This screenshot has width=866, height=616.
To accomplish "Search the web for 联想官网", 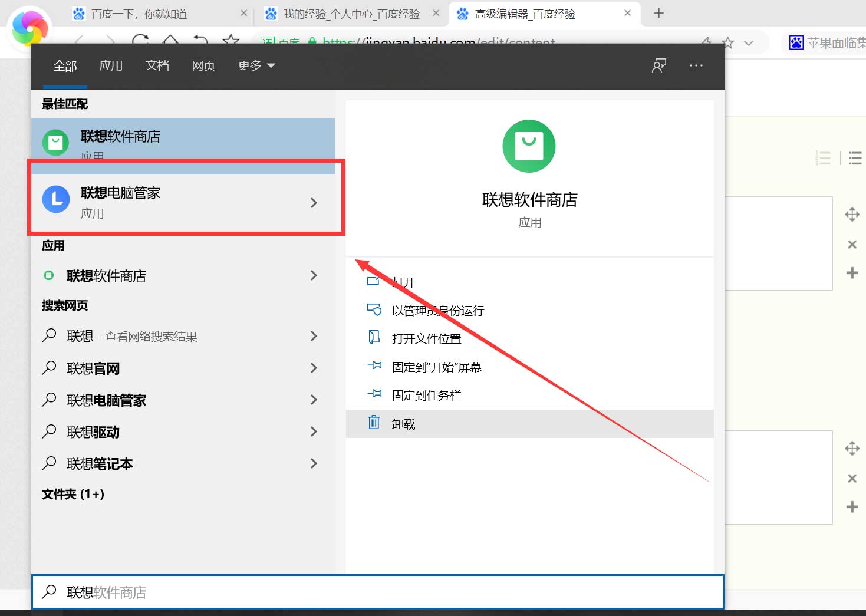I will [183, 368].
